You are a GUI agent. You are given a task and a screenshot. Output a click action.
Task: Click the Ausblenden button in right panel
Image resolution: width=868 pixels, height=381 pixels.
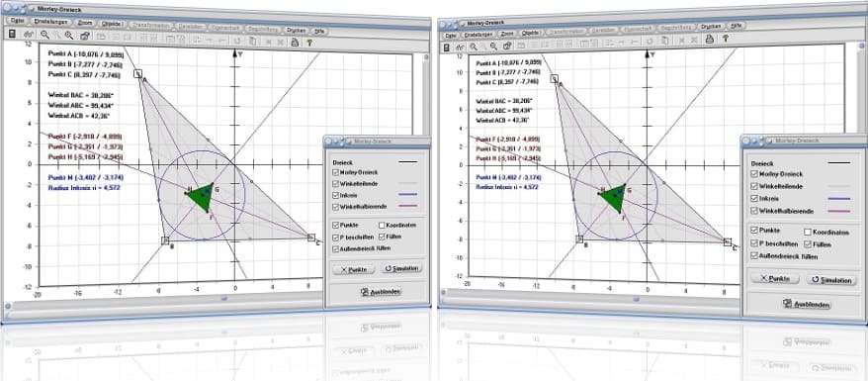pyautogui.click(x=808, y=304)
